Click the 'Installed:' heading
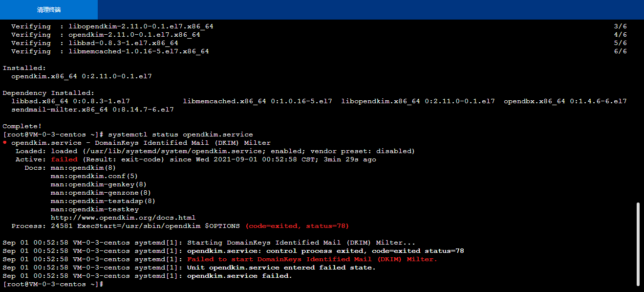The image size is (644, 292). [24, 68]
